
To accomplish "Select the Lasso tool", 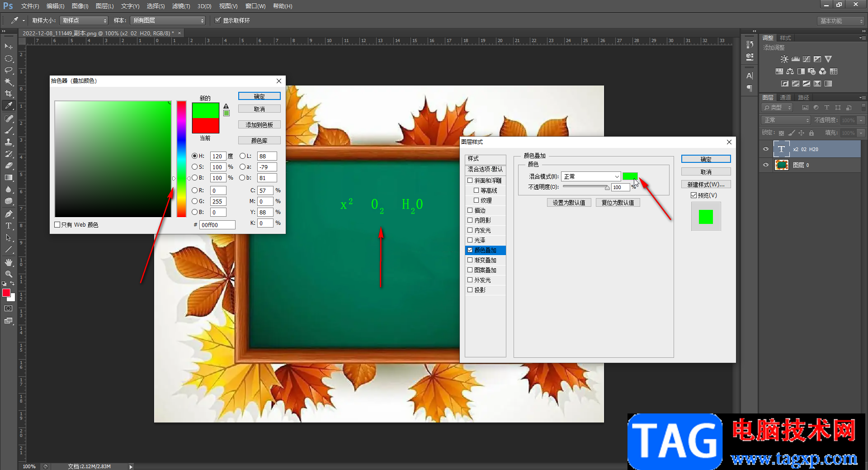I will point(9,70).
